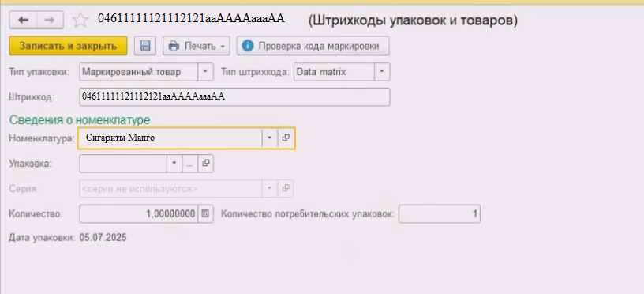The width and height of the screenshot is (644, 294).
Task: Open Номенклатура item via open icon
Action: [286, 138]
